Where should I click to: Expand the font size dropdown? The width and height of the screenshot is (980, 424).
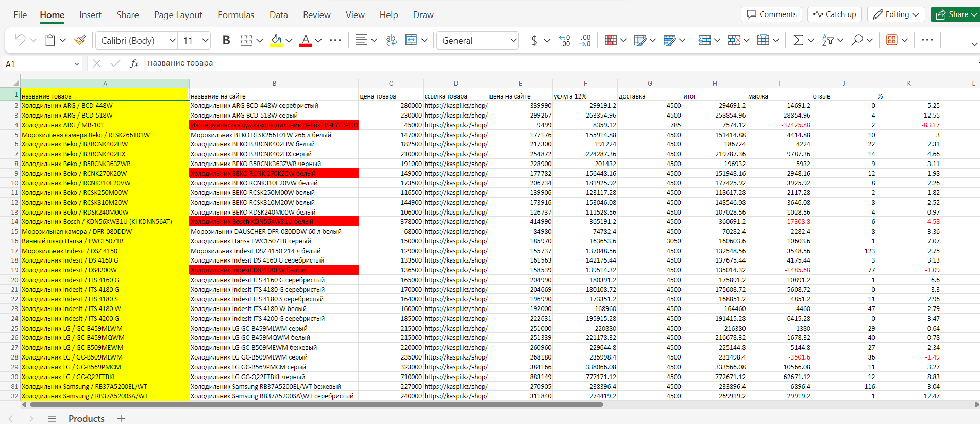(x=206, y=40)
